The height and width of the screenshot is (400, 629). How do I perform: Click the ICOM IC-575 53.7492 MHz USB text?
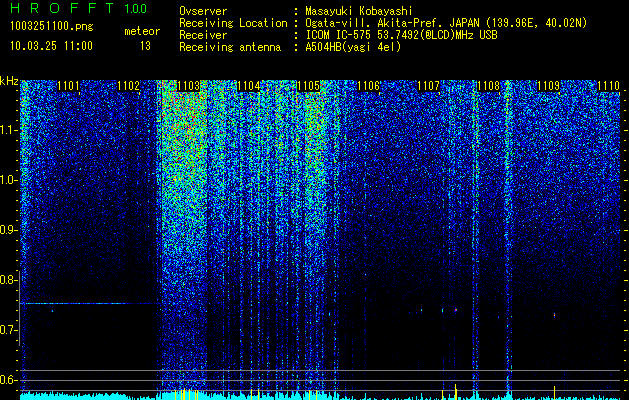point(401,35)
